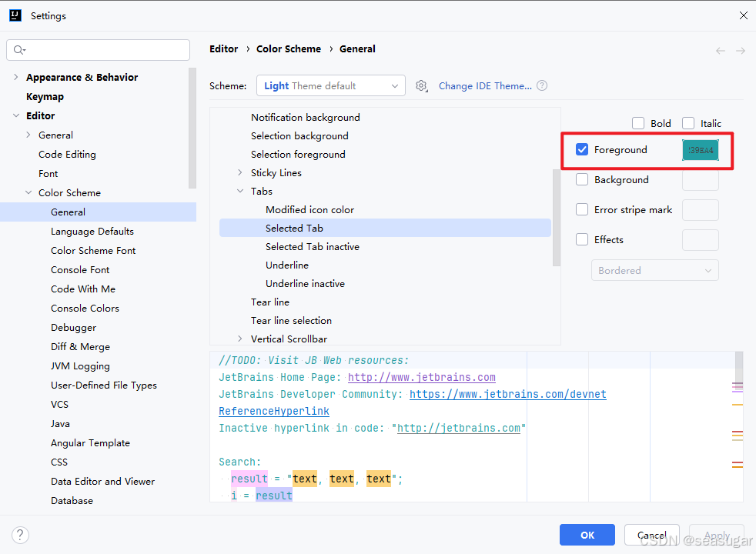The width and height of the screenshot is (756, 554).
Task: Close the Settings dialog with the X
Action: point(744,15)
